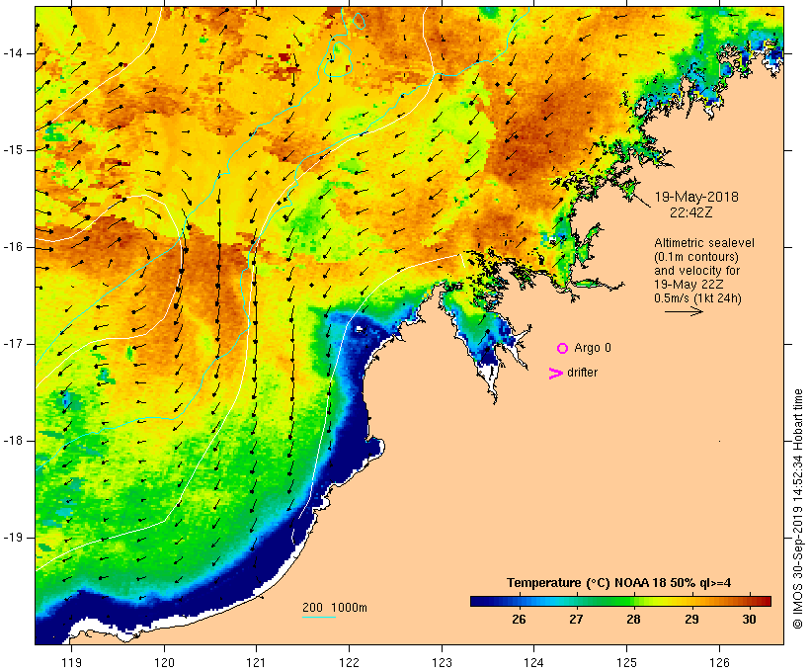
Task: Click the text '19-May 22Z'
Action: (x=688, y=285)
